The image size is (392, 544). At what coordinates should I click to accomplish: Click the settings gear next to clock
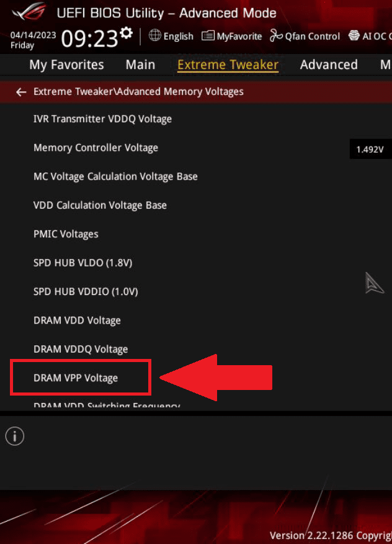point(127,33)
